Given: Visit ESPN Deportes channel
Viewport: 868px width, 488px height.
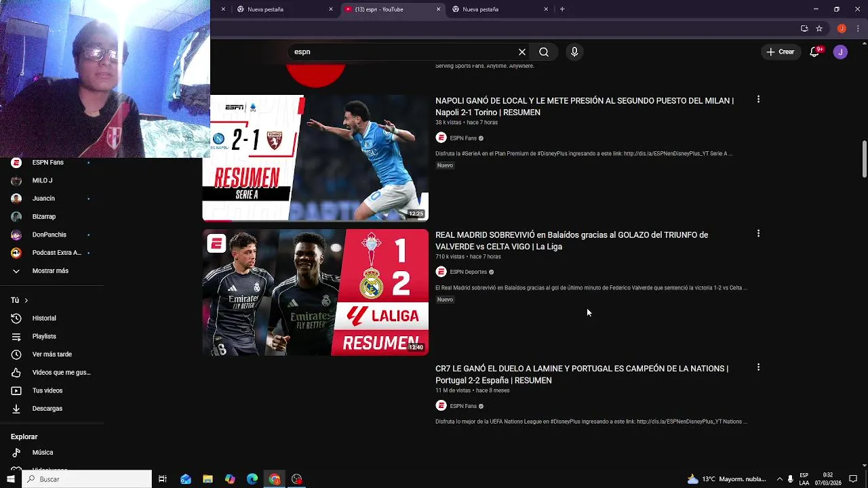Looking at the screenshot, I should pos(468,272).
